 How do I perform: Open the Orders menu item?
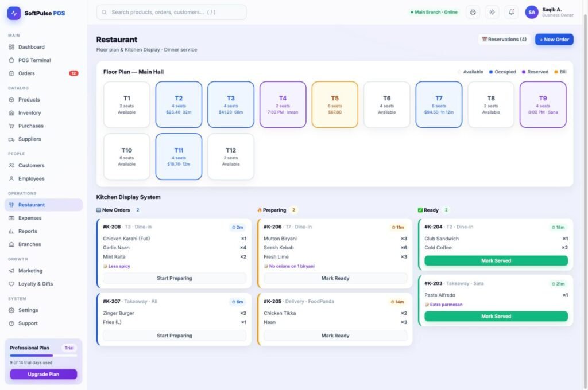click(x=44, y=73)
